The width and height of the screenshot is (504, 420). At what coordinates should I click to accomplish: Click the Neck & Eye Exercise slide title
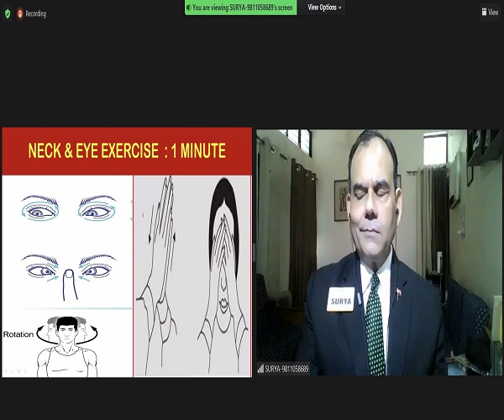tap(127, 150)
